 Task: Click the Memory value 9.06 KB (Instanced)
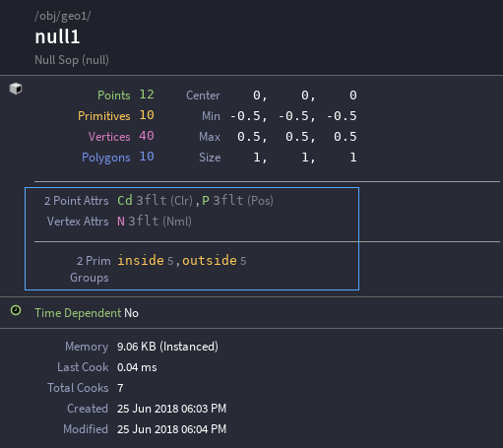coord(167,347)
